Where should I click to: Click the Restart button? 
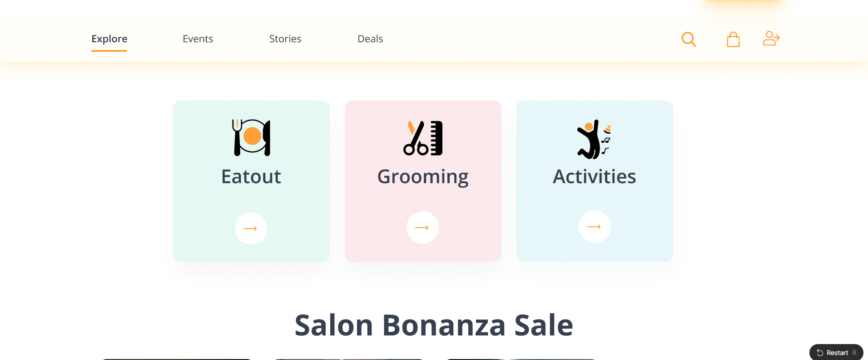(836, 353)
